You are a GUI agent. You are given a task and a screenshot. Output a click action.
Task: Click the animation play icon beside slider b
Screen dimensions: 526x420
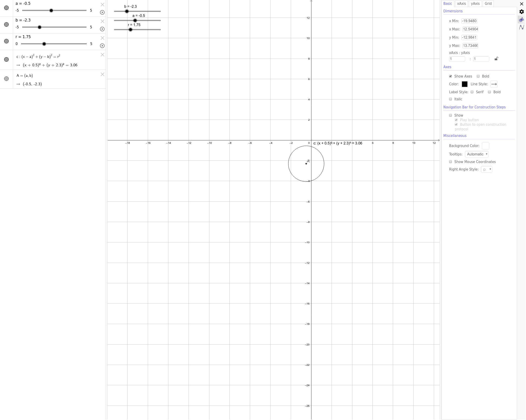coord(102,29)
